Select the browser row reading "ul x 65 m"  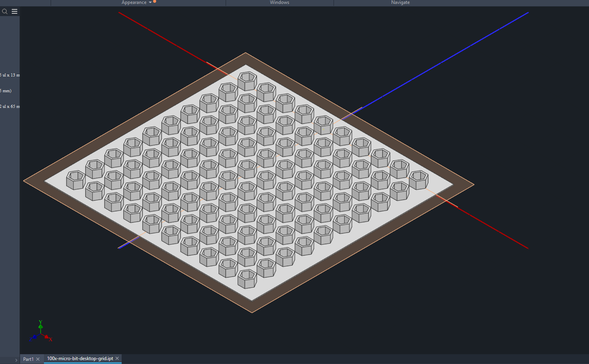click(x=10, y=106)
